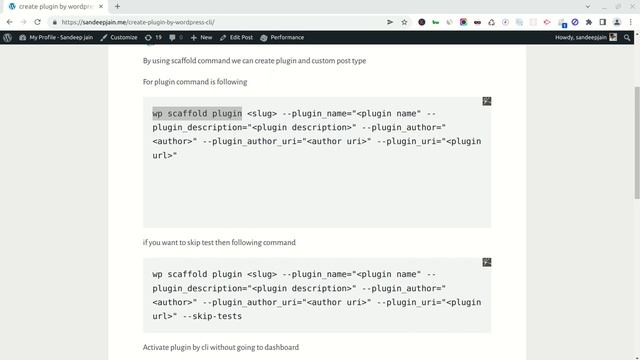Image resolution: width=640 pixels, height=360 pixels.
Task: Open 'My Profile - Sandeep jain' menu
Action: click(56, 38)
